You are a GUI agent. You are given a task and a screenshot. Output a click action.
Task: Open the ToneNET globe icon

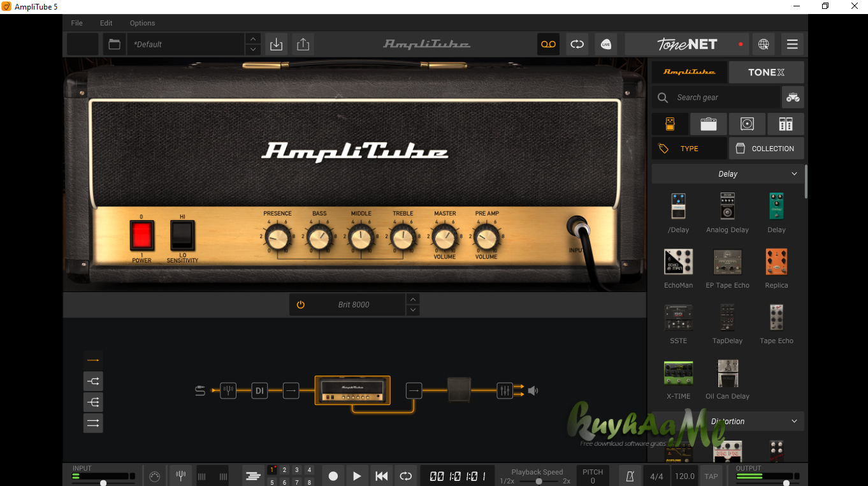pyautogui.click(x=763, y=45)
